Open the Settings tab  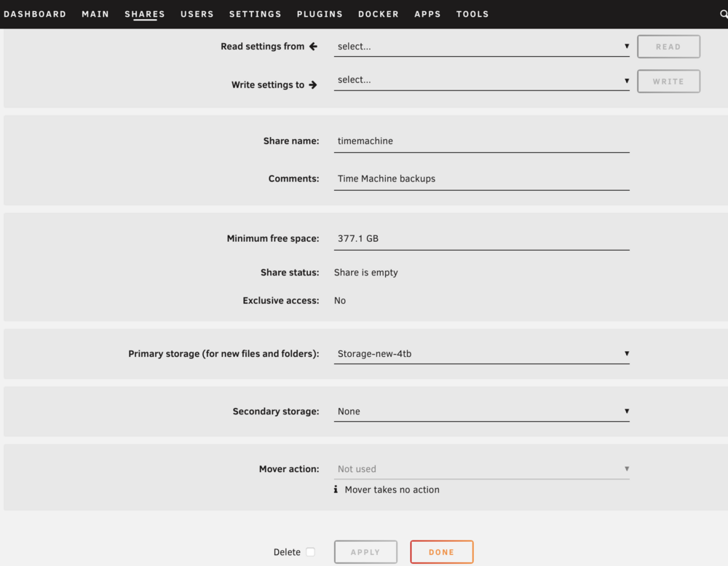coord(255,14)
